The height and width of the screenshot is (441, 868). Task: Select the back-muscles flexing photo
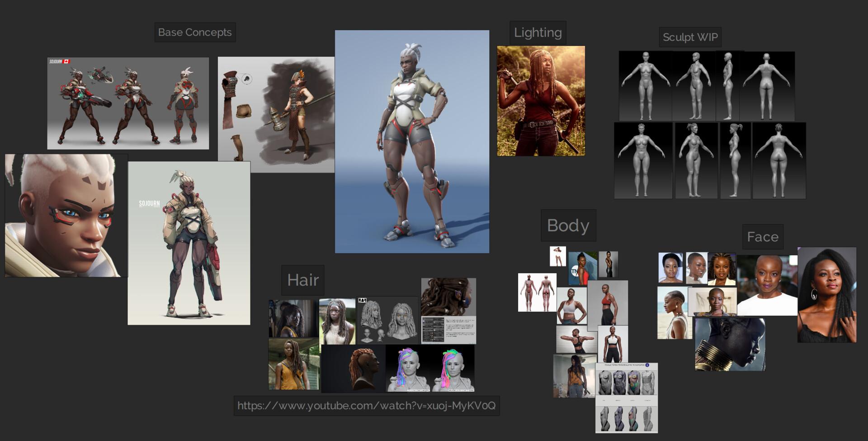point(576,340)
